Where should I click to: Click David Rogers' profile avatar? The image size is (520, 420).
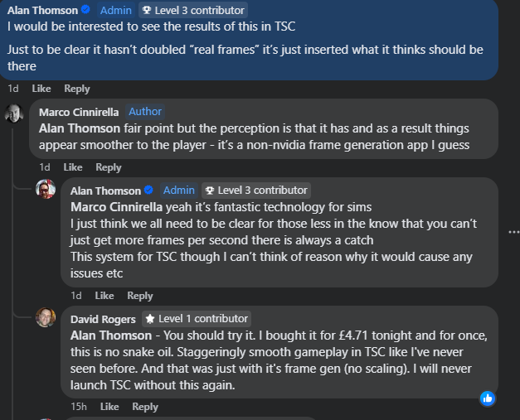[46, 317]
